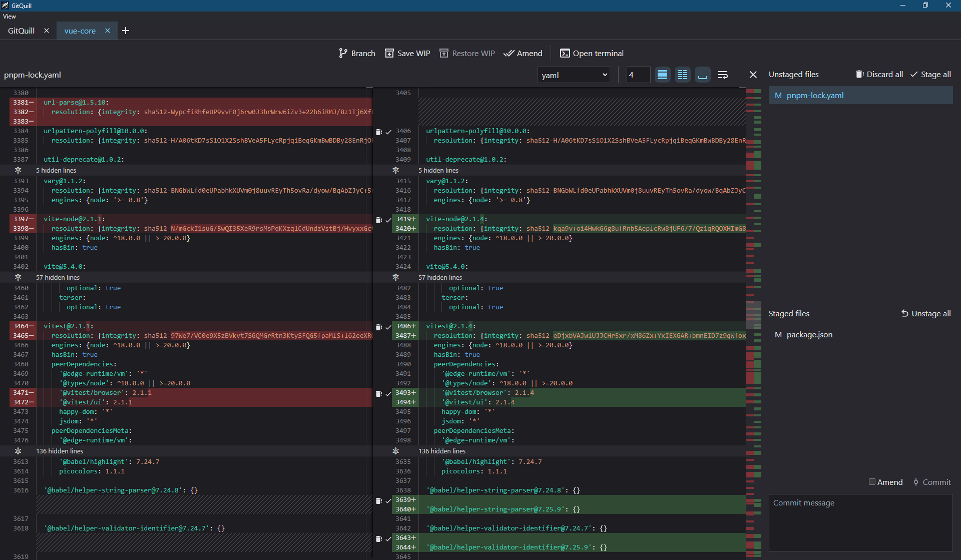Open the View menu

pos(10,17)
